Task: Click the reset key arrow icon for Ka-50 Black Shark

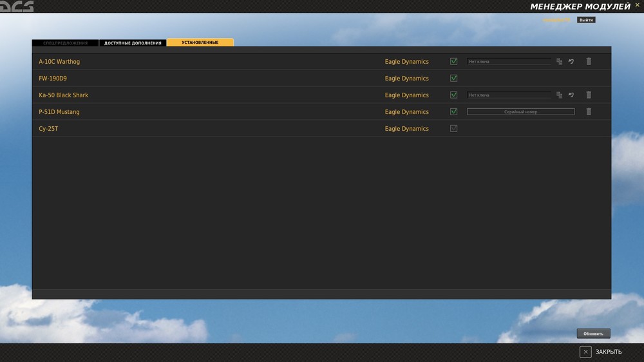Action: coord(571,95)
